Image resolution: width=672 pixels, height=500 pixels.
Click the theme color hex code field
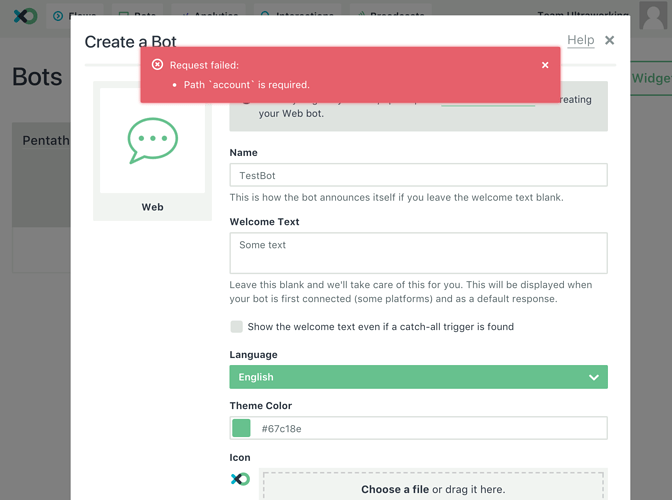(430, 428)
